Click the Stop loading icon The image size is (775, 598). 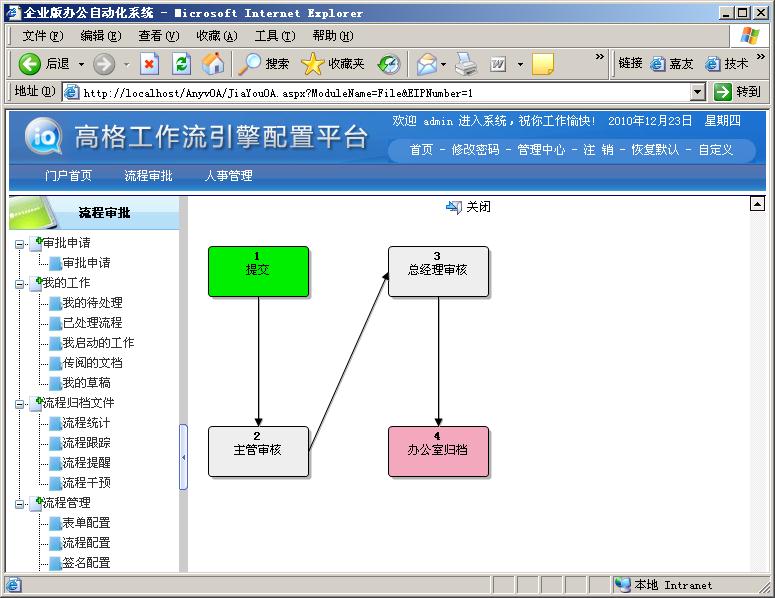coord(150,64)
